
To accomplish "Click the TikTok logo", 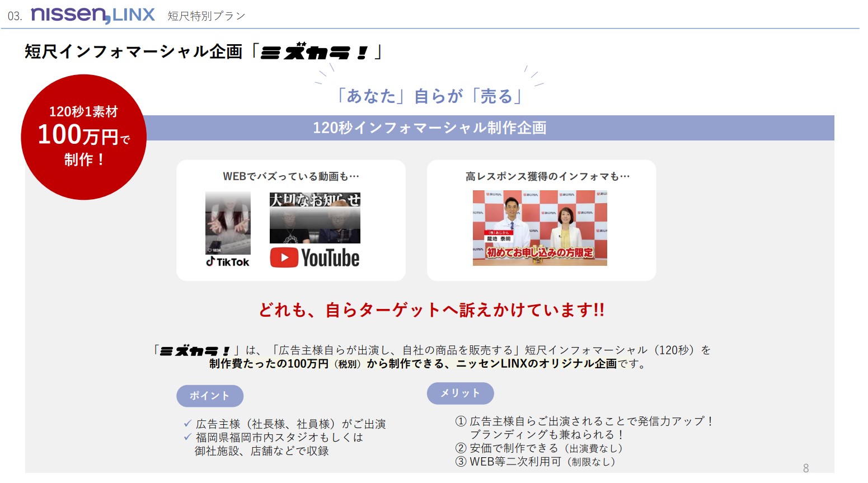I will click(228, 262).
